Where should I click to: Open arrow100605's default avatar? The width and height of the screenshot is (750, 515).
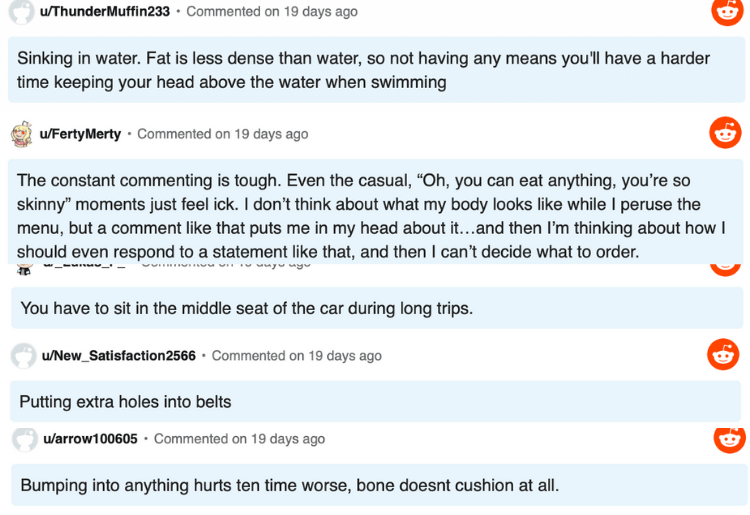(x=25, y=439)
